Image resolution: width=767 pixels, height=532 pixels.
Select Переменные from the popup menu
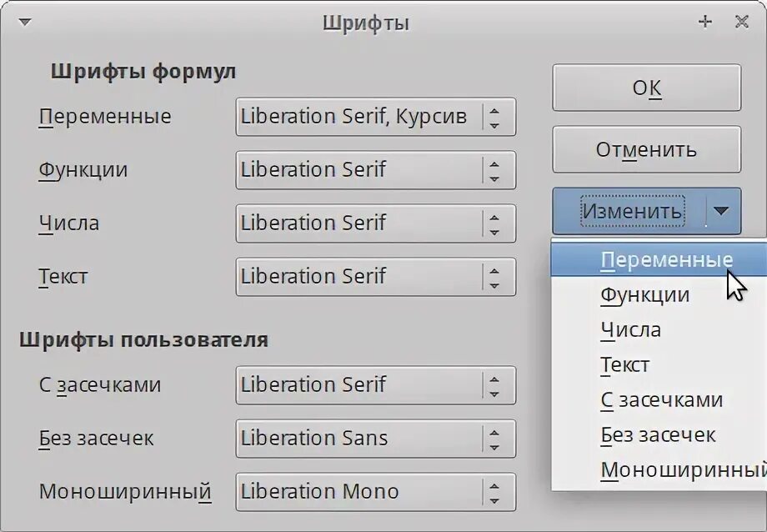click(x=665, y=259)
